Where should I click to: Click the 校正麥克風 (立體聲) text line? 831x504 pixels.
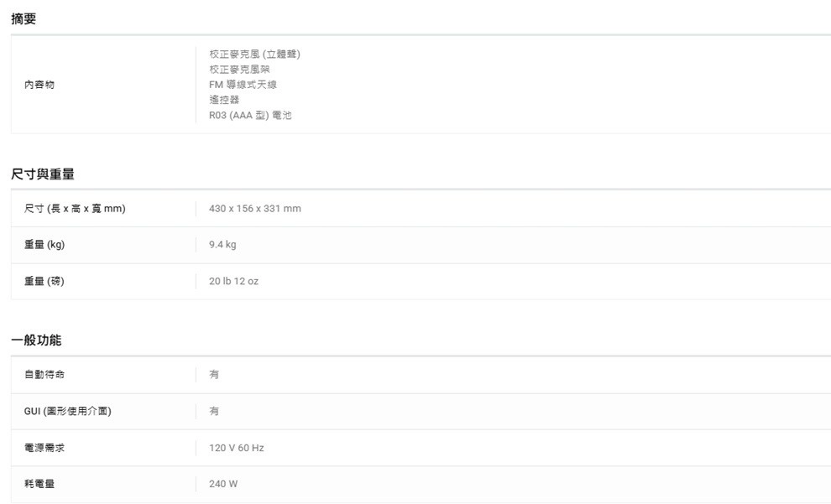(254, 55)
